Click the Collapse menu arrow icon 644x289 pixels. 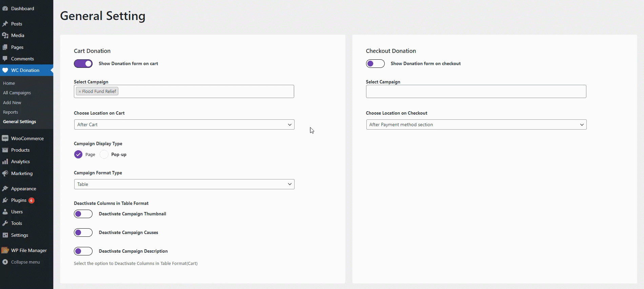5,262
